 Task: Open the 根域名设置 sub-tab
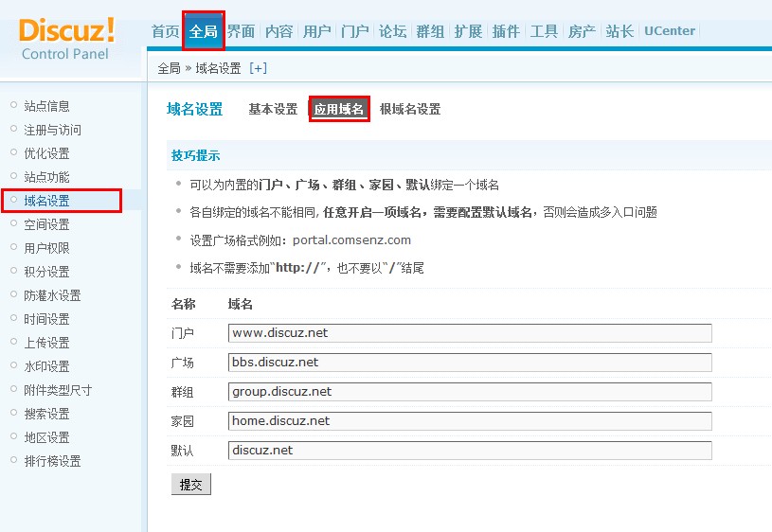(x=410, y=109)
